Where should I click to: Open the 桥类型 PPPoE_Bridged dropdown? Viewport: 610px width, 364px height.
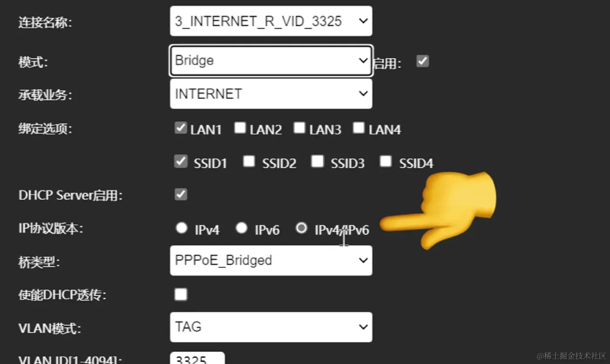click(x=271, y=260)
